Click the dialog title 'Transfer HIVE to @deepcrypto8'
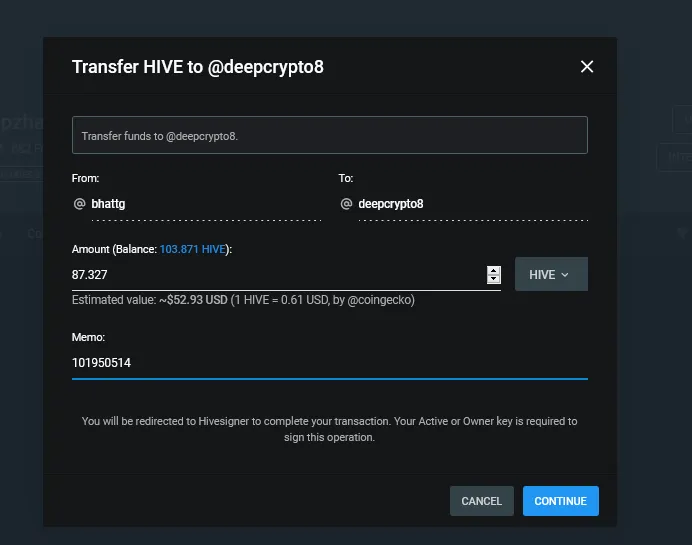Screen dimensions: 692x545 click(x=198, y=67)
